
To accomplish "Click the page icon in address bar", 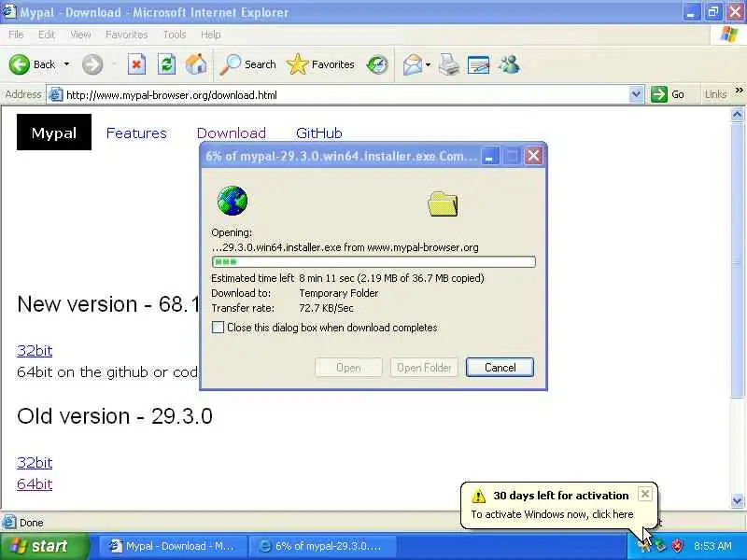I will (56, 95).
